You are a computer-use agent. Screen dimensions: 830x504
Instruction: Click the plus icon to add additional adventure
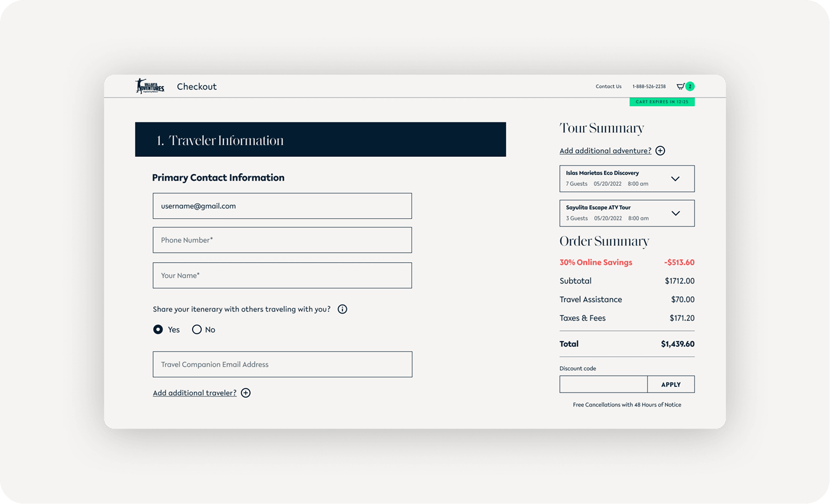coord(660,151)
